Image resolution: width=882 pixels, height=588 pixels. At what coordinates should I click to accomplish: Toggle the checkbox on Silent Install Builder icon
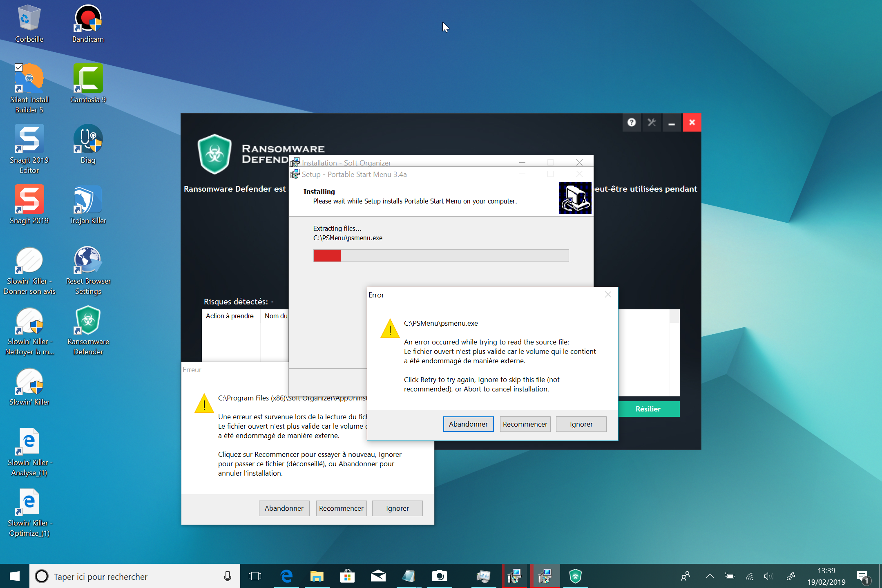pos(19,67)
